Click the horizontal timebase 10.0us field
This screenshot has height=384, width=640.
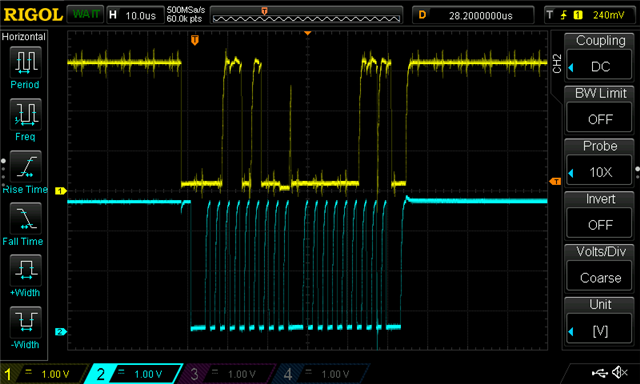135,16
